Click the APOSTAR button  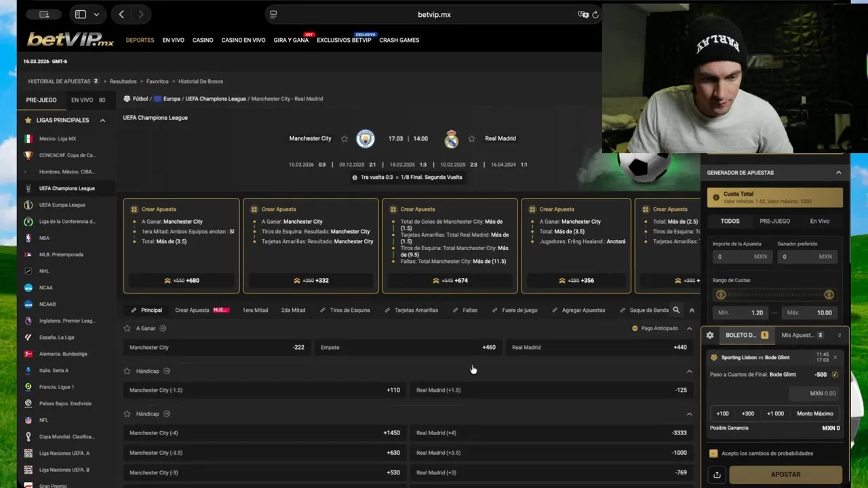(x=786, y=474)
